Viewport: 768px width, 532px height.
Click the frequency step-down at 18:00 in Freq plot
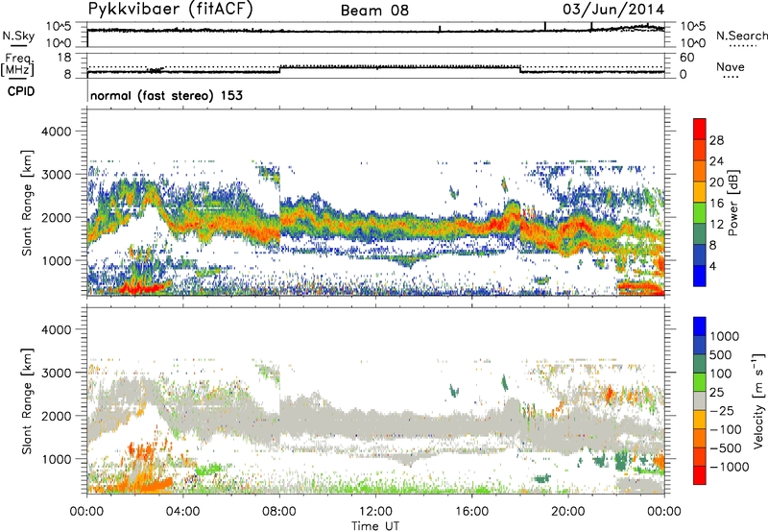click(520, 69)
